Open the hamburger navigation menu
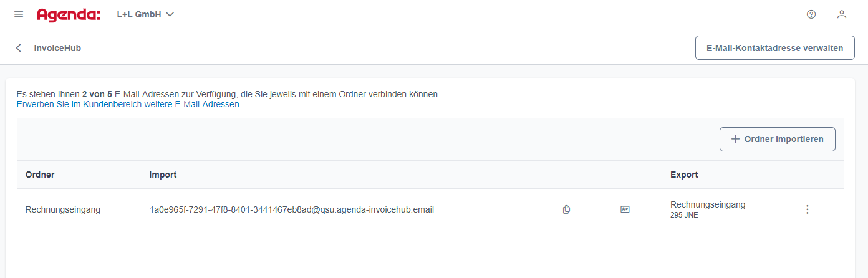The image size is (868, 278). [x=19, y=14]
